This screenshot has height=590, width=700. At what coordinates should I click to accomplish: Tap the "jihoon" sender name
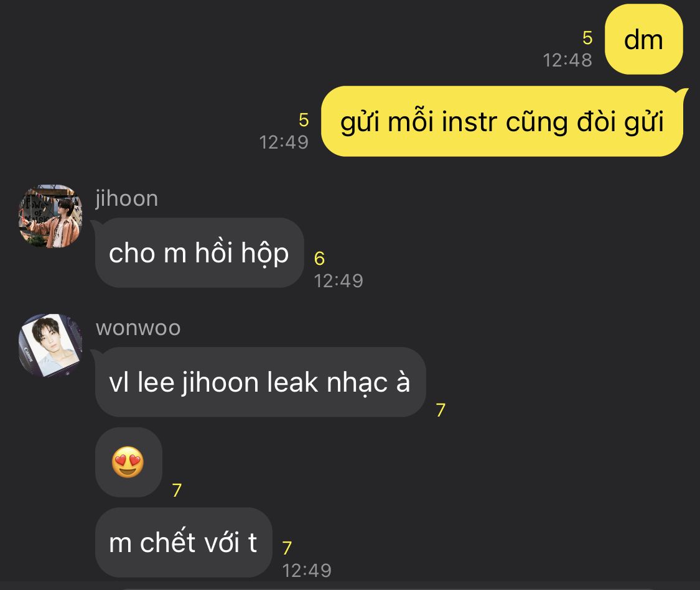(127, 198)
